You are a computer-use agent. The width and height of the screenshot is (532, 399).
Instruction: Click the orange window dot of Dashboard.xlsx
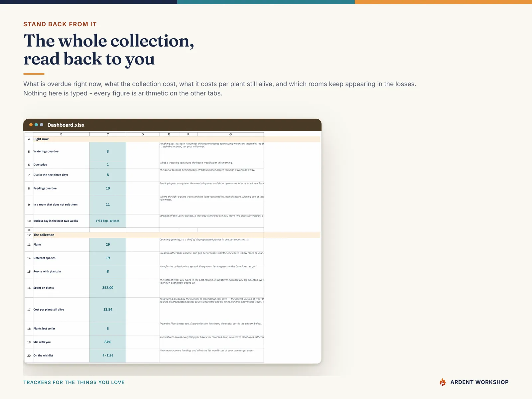pos(31,125)
